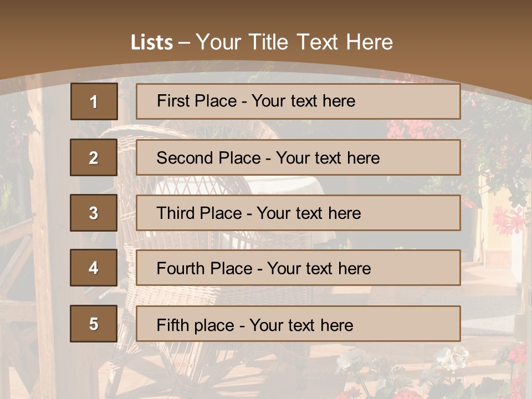Click the 'First Place - Your text here' box
Screen dimensions: 532x399
[298, 101]
